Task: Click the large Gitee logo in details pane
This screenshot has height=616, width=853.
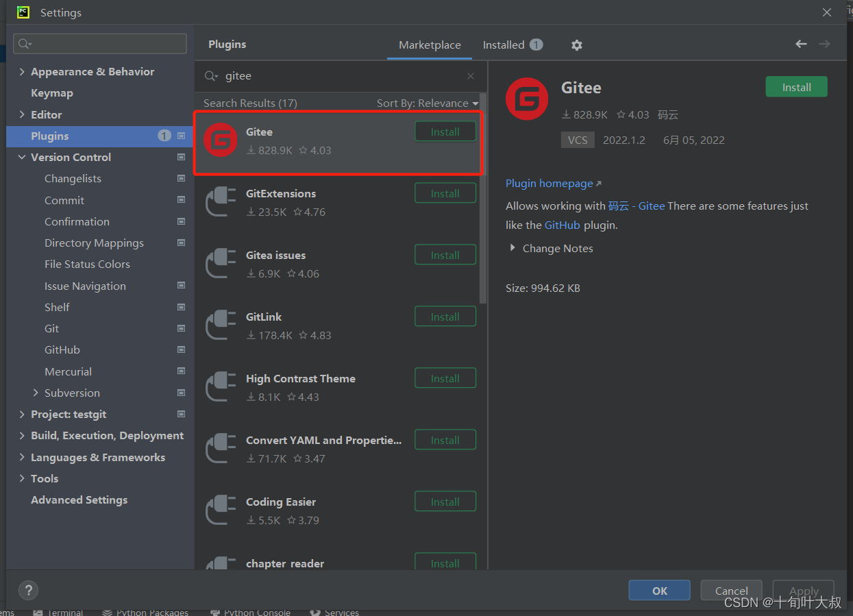Action: click(x=527, y=99)
